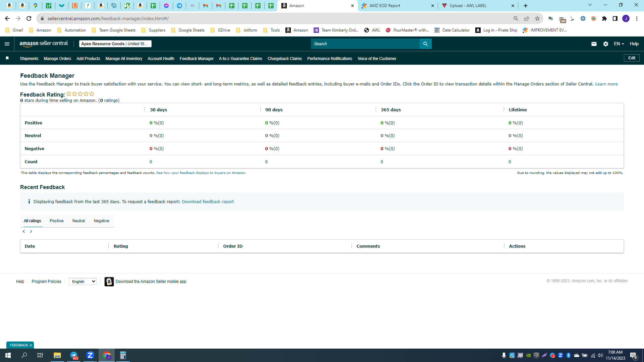Click the share page icon in address bar

527,18
